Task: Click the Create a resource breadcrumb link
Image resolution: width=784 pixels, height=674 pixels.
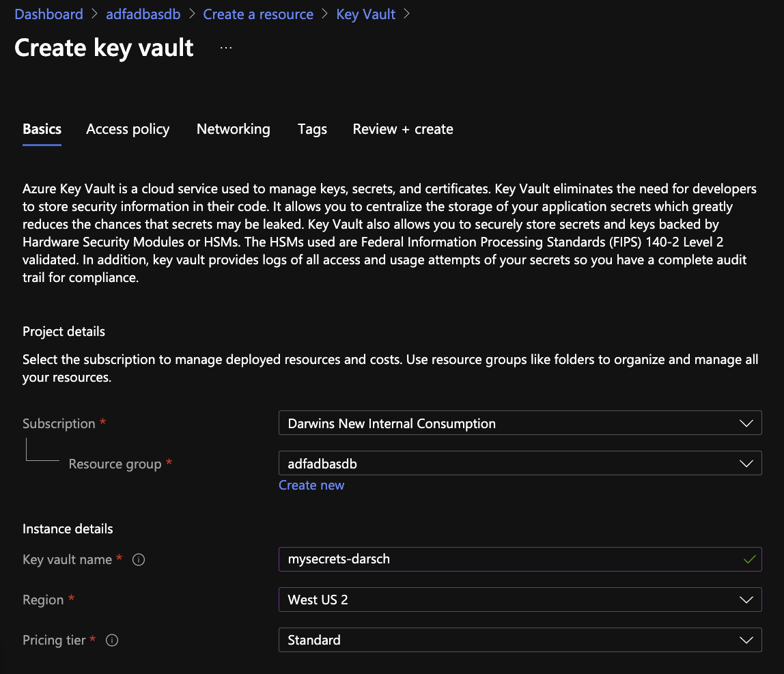Action: point(258,14)
